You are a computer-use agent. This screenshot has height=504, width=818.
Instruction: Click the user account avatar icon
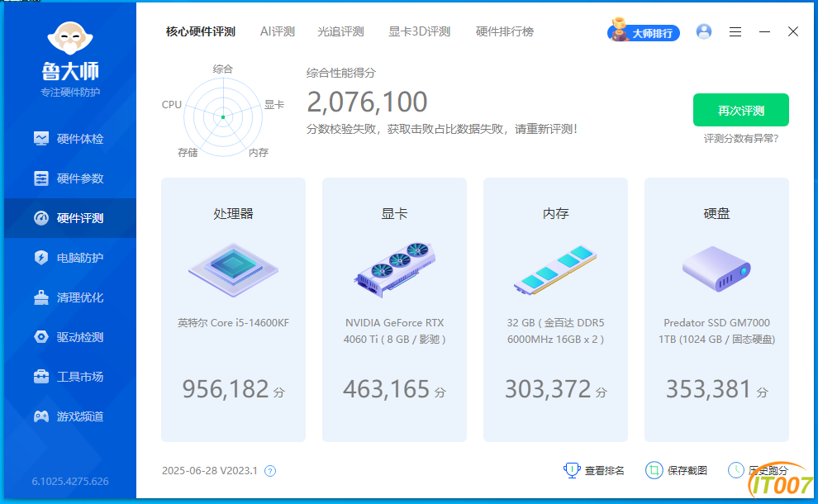(x=704, y=32)
